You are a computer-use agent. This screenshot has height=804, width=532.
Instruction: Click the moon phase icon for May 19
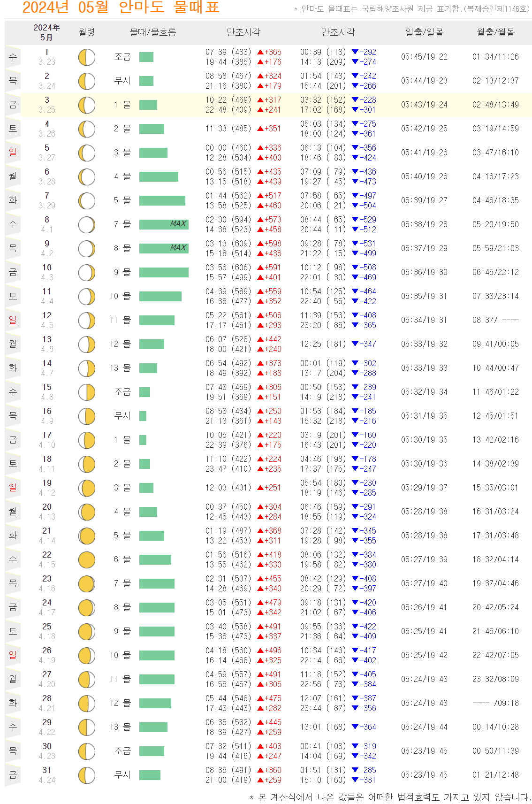(87, 488)
